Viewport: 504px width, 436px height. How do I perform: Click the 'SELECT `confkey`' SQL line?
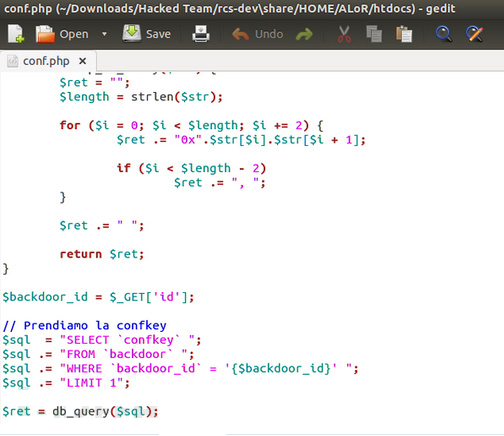point(102,340)
